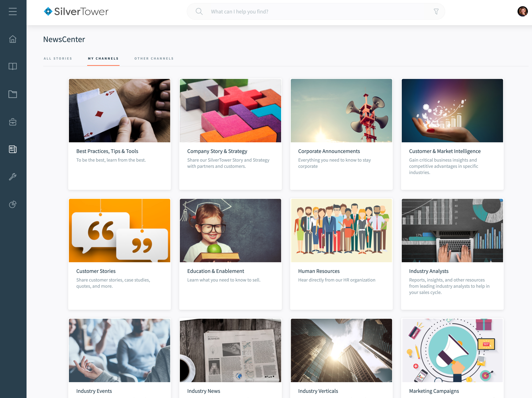The height and width of the screenshot is (398, 532).
Task: Click the briefcase sidebar icon
Action: point(13,122)
